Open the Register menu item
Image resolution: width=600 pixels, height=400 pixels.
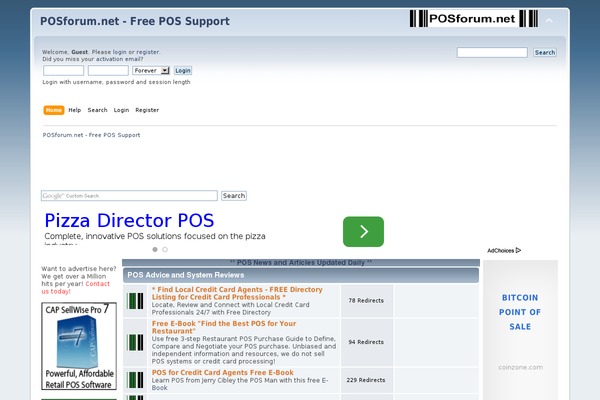[147, 110]
